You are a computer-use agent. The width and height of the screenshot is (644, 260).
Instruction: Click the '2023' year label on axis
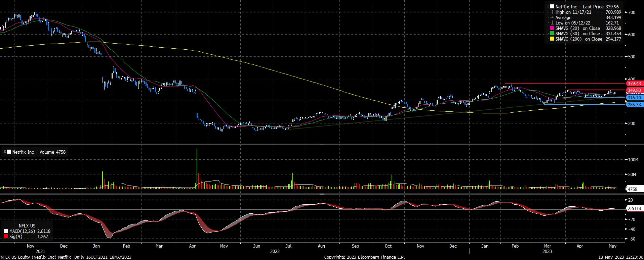(547, 251)
